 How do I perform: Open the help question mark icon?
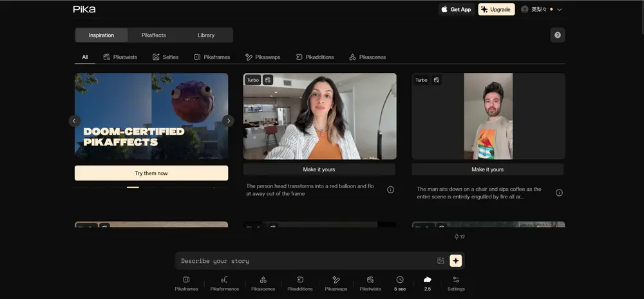click(557, 35)
